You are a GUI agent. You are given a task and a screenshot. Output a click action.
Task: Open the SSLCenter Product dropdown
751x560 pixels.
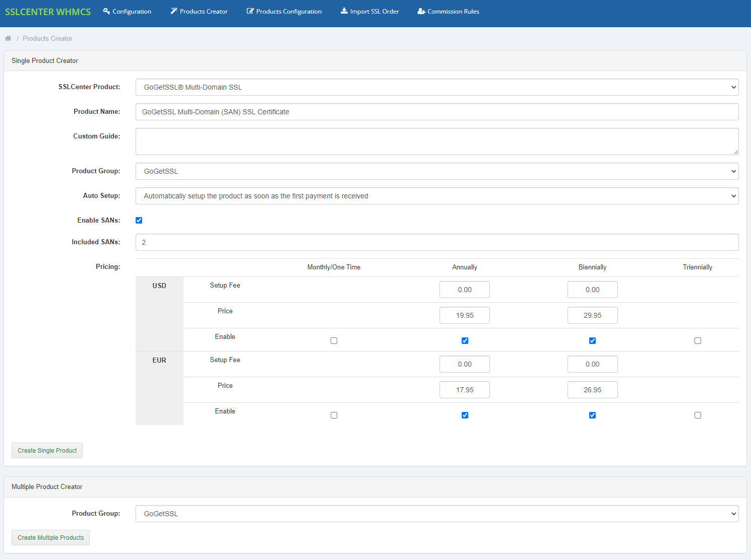click(437, 87)
